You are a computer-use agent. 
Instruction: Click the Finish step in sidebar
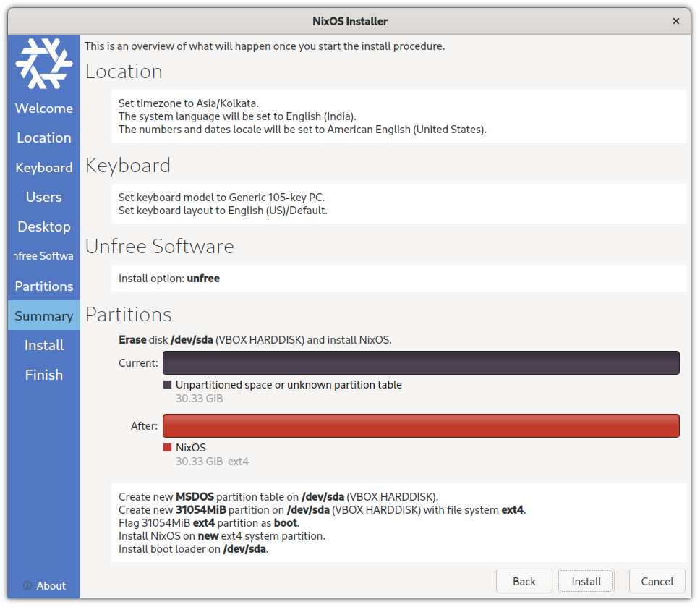tap(44, 375)
